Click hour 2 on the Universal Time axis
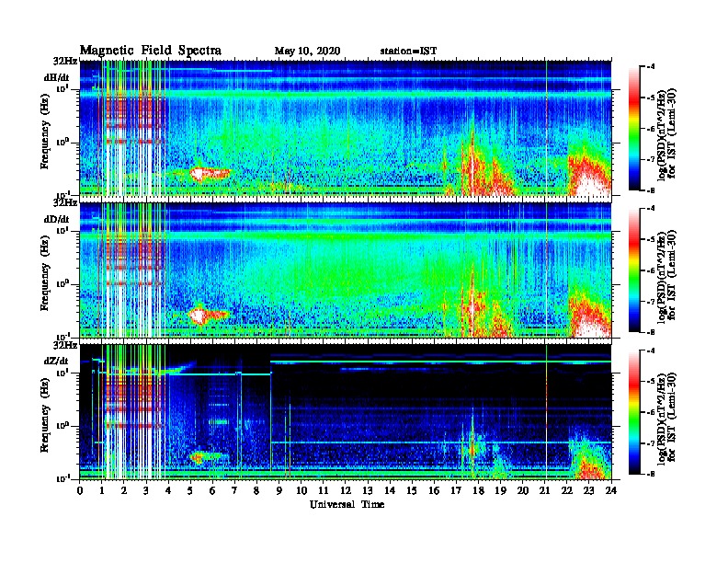The height and width of the screenshot is (563, 728). tap(124, 491)
